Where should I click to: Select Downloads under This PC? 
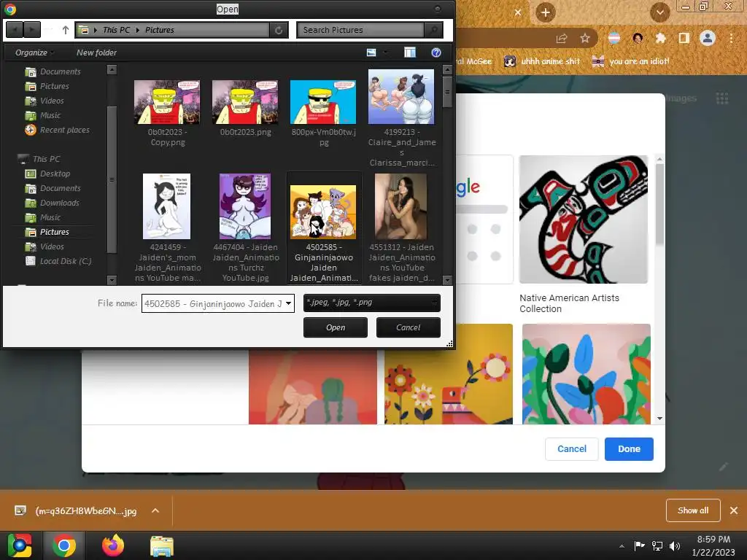tap(52, 203)
